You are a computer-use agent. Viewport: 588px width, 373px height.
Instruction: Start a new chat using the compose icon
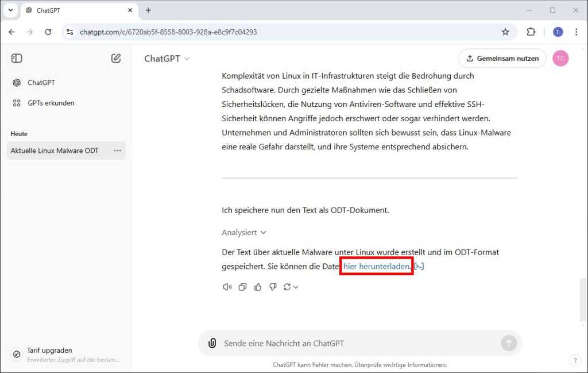click(x=115, y=58)
